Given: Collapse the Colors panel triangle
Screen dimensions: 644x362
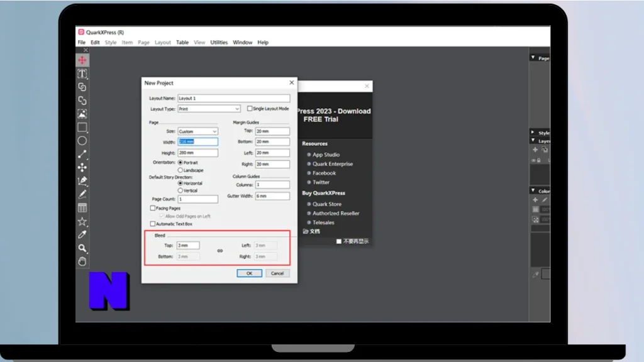Looking at the screenshot, I should [x=533, y=190].
